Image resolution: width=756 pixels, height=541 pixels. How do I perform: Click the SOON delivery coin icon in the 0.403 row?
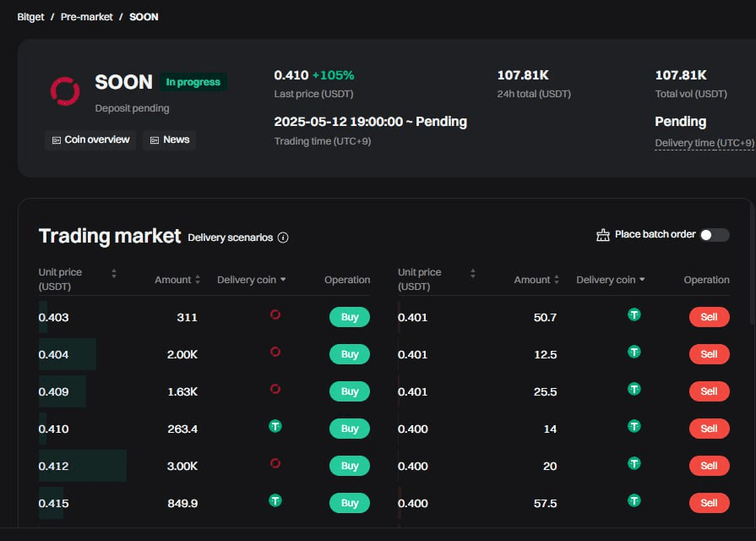(x=275, y=314)
